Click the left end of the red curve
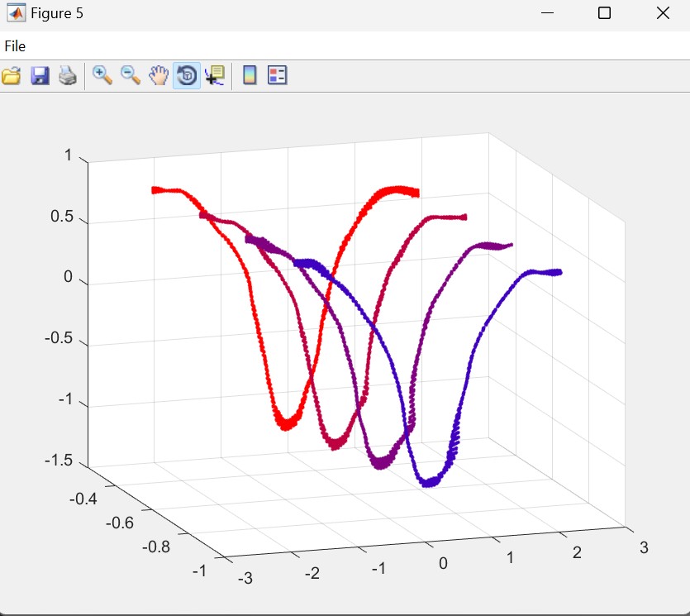The image size is (690, 616). click(155, 190)
